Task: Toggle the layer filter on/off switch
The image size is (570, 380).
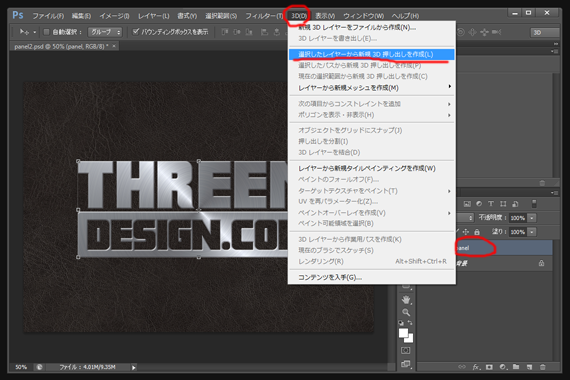Action: 534,204
